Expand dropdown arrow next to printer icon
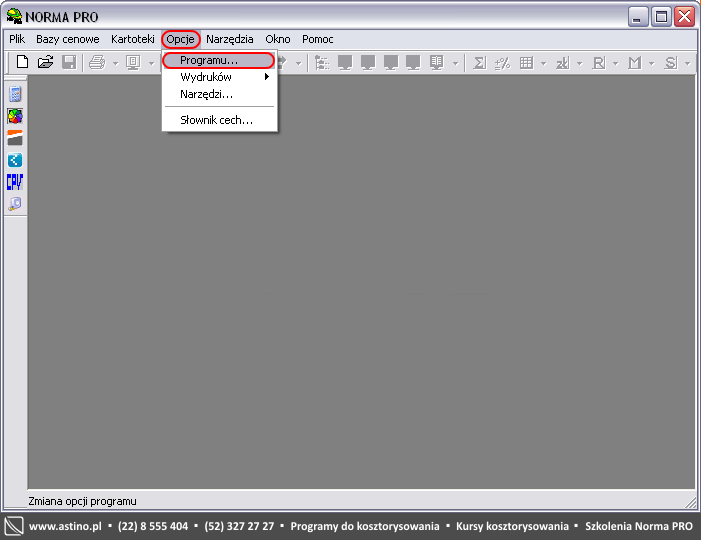Screen dimensions: 701x540 click(115, 63)
